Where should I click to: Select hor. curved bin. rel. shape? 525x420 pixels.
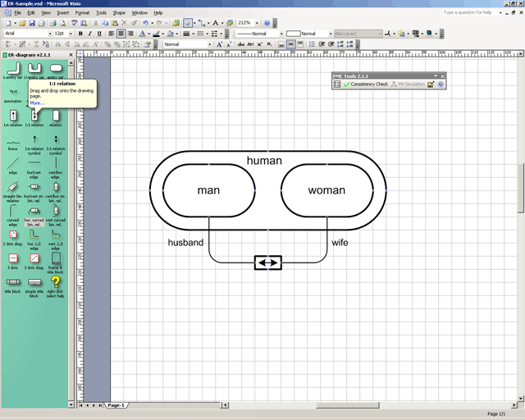click(x=34, y=211)
